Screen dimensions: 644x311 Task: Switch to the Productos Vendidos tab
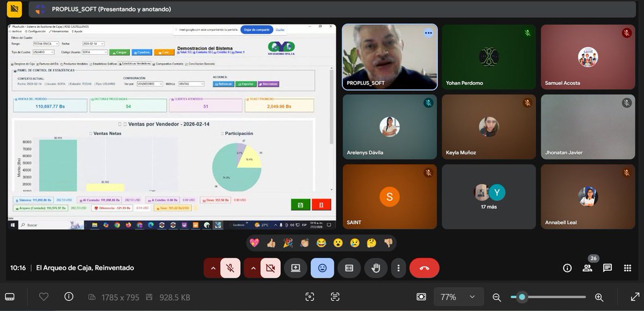(74, 64)
